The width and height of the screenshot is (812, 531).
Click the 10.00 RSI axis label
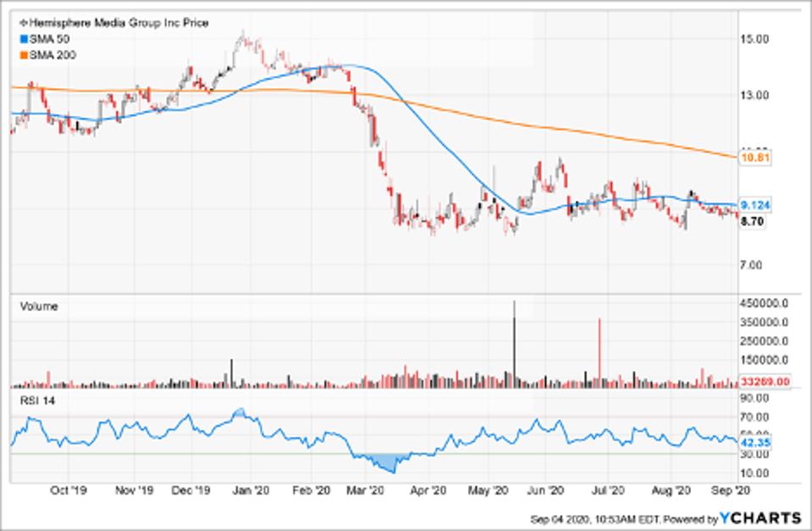754,473
